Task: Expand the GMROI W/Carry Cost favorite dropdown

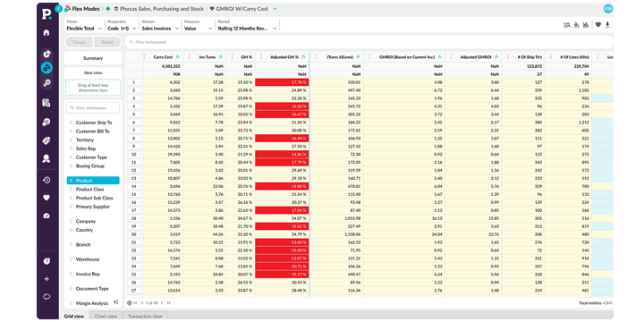Action: [x=275, y=9]
